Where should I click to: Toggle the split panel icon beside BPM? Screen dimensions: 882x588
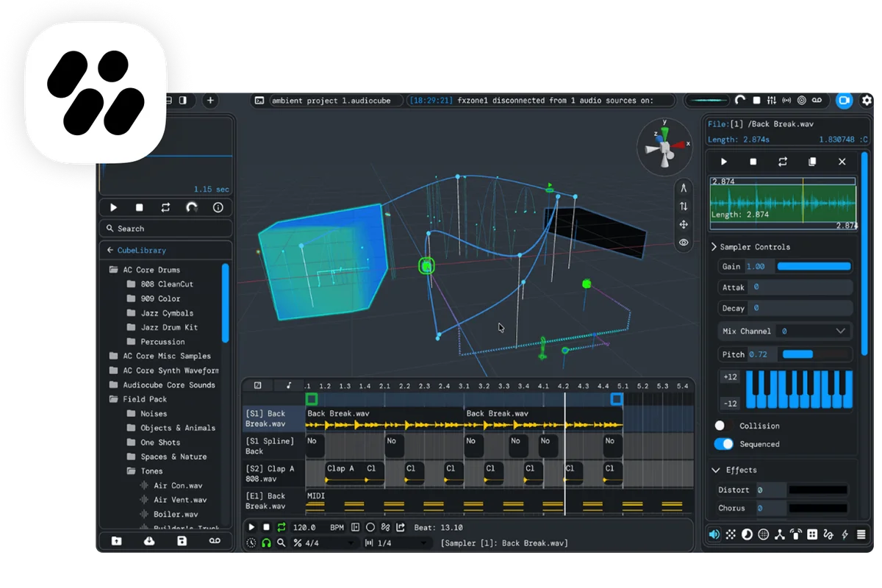pos(356,527)
